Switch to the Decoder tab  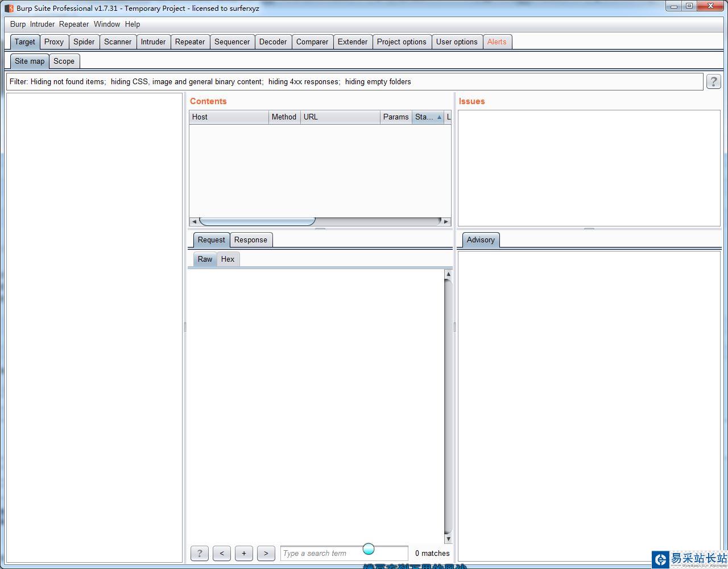[x=273, y=42]
